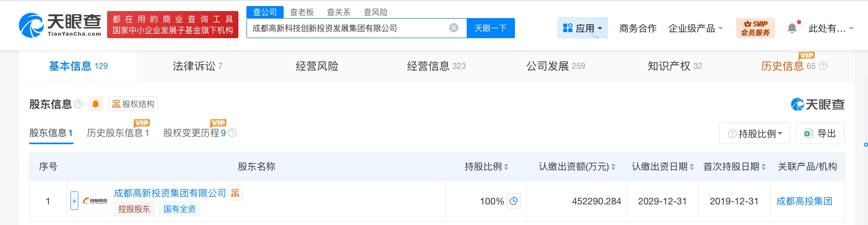Open the shareholding pie chart icon
Screen dimensions: 868x225
pyautogui.click(x=513, y=201)
